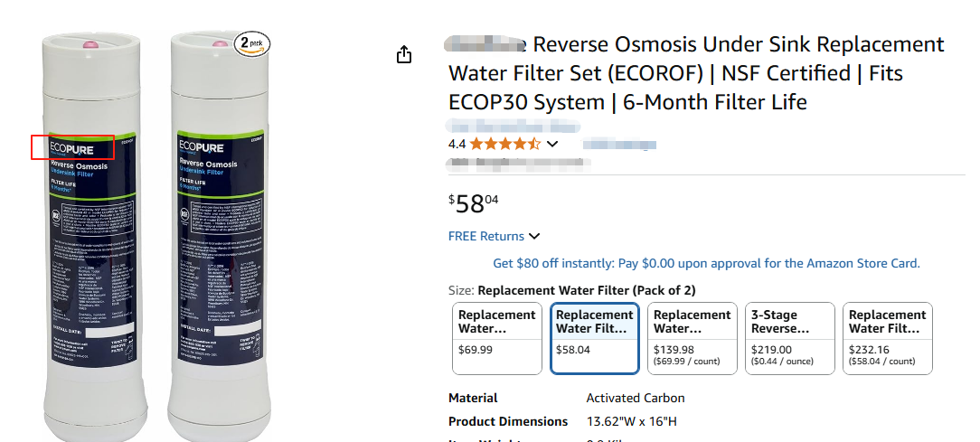Pick the 3-Stage Reverse $219.00 option

point(790,338)
